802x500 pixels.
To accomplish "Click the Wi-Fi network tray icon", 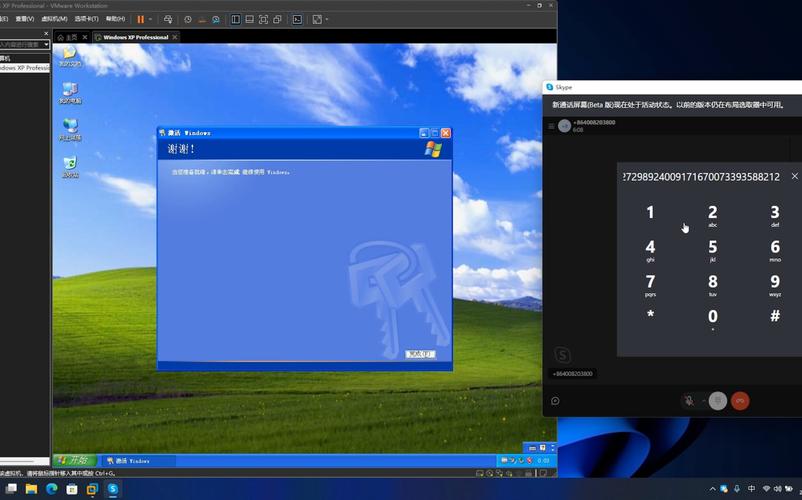I will 766,489.
